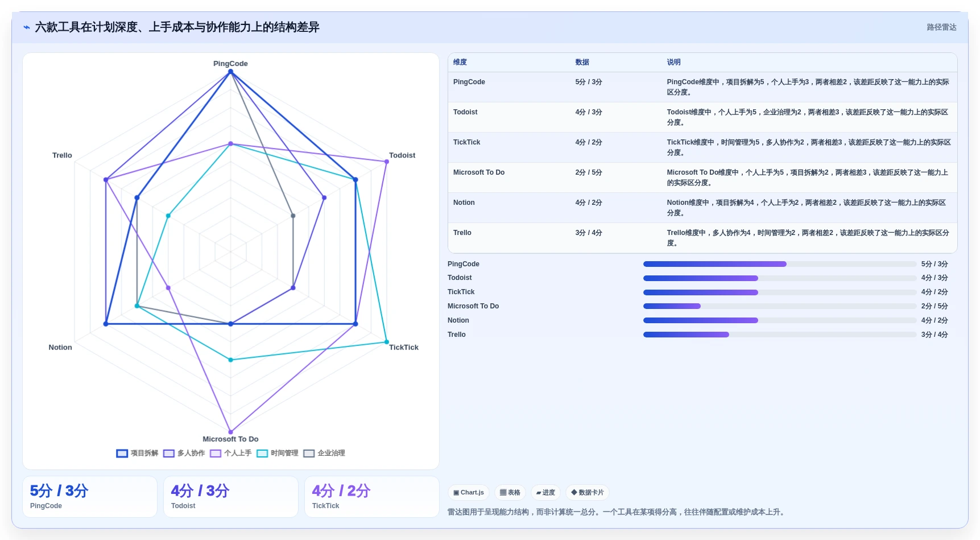This screenshot has height=540, width=980.
Task: Open the TickTick 4分 / 2分 stat card
Action: [x=372, y=497]
